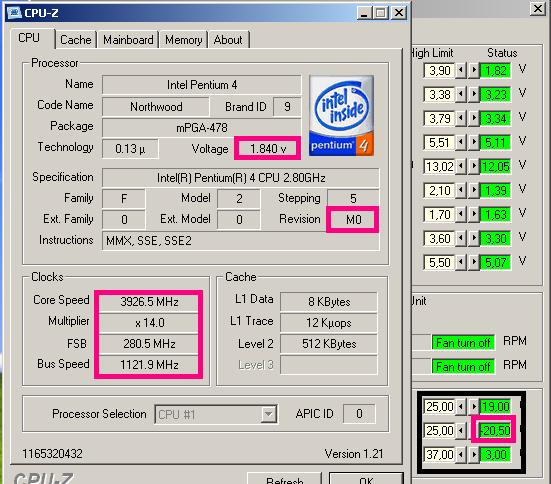Image resolution: width=551 pixels, height=484 pixels.
Task: Click the Level 2 512 KBytes value
Action: tap(329, 344)
